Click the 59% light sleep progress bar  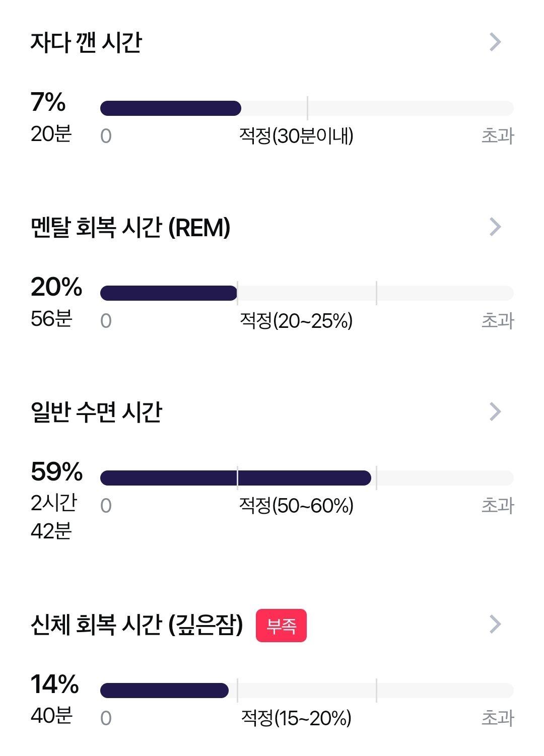click(x=307, y=478)
